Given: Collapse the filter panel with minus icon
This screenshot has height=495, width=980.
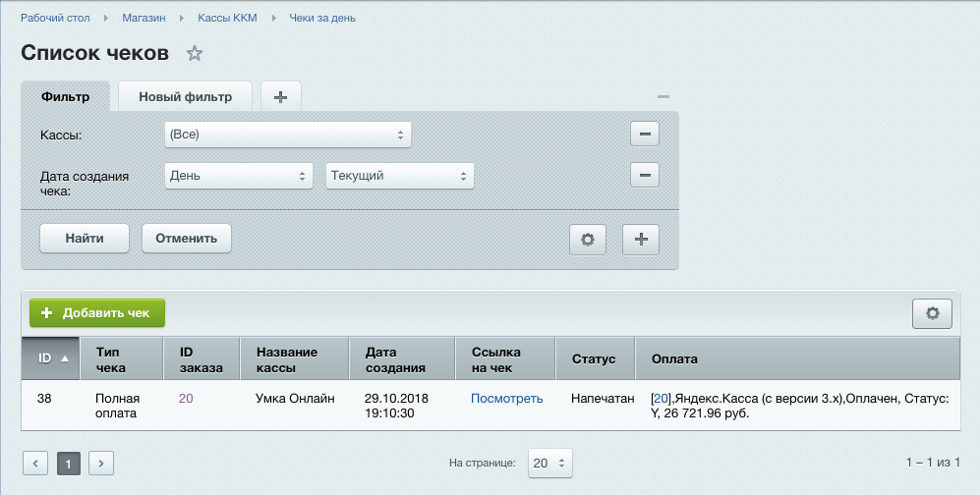Looking at the screenshot, I should coord(663,96).
